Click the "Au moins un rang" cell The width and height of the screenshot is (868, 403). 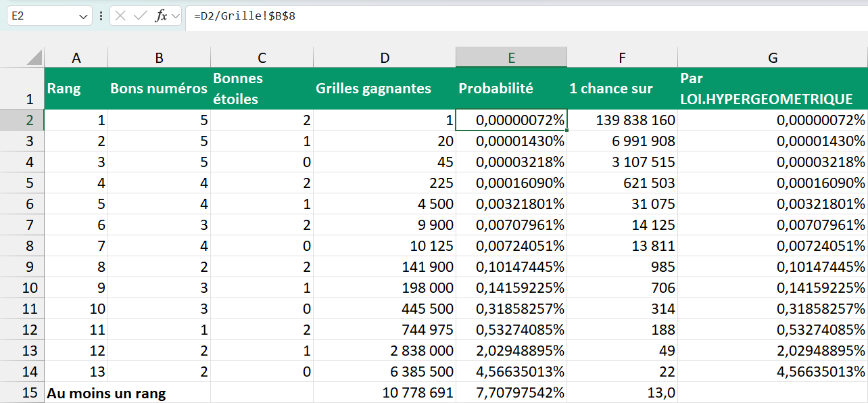pyautogui.click(x=128, y=393)
